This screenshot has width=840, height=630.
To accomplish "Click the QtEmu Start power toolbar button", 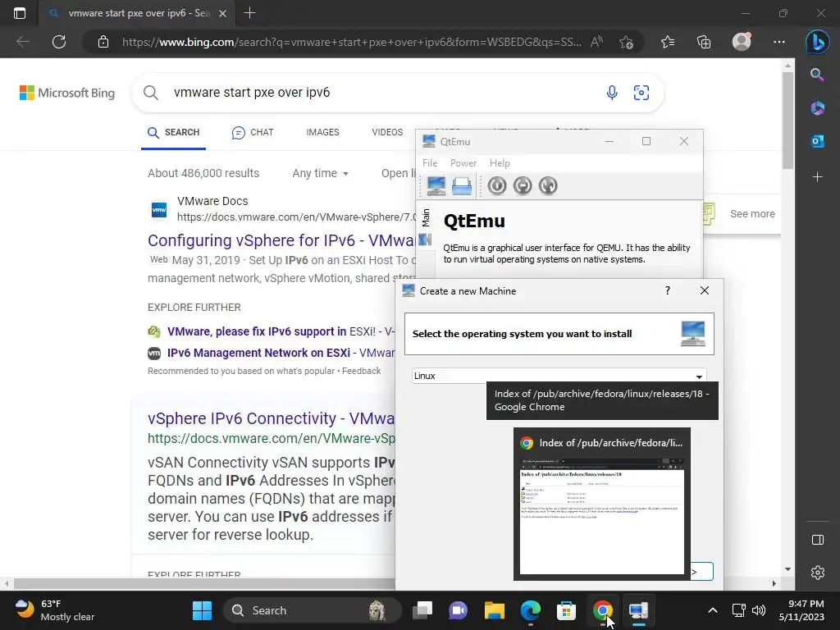I will (496, 186).
